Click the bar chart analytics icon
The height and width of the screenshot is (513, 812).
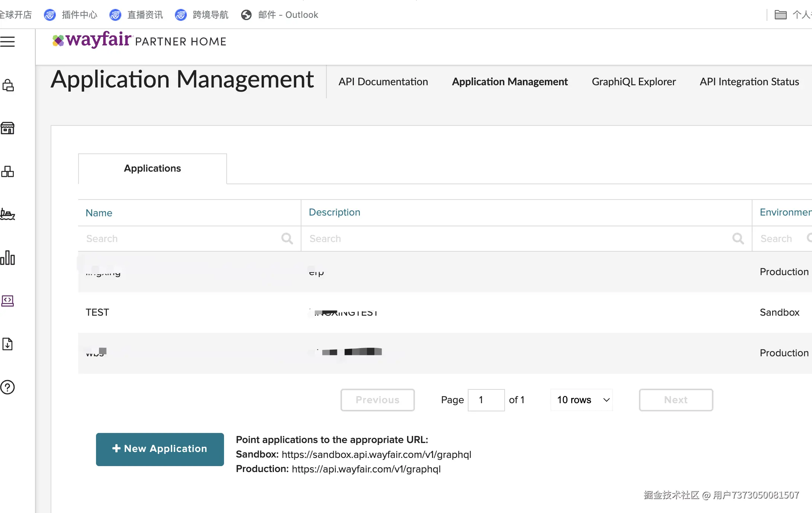pyautogui.click(x=8, y=258)
